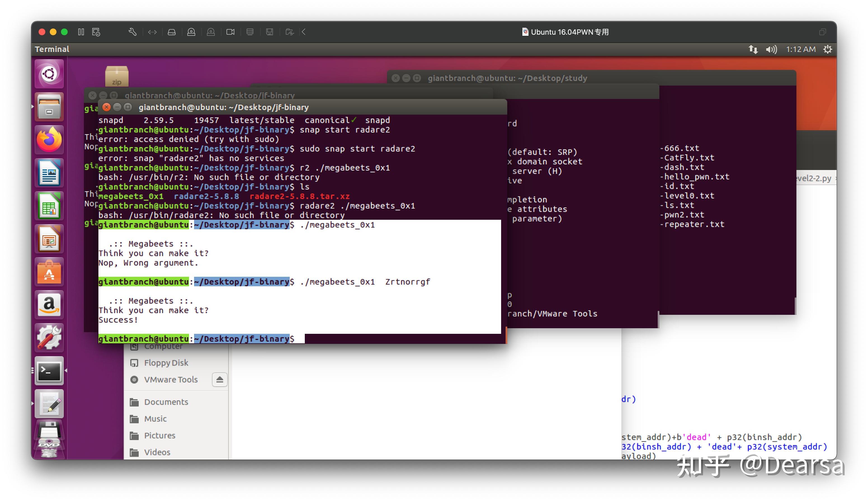Open the network indicator menu
Viewport: 868px width, 501px height.
[753, 49]
